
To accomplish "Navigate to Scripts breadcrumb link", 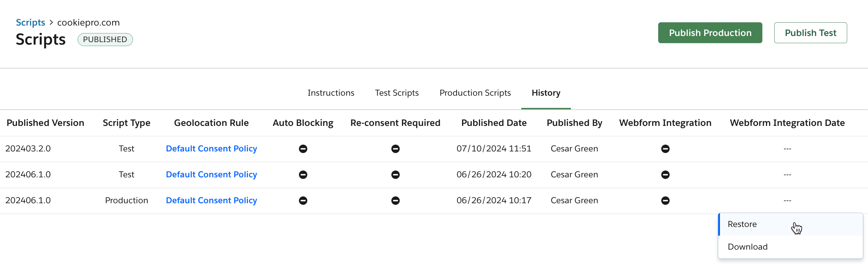I will click(x=31, y=23).
